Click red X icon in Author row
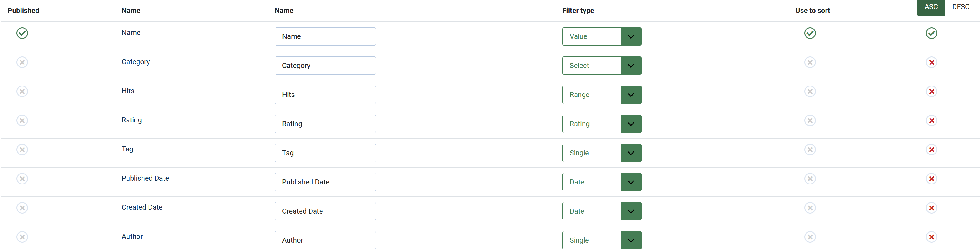This screenshot has width=980, height=250. [931, 237]
